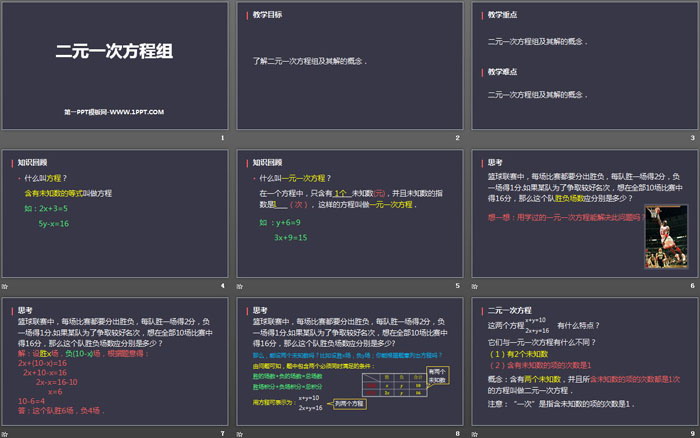Click the animation star icon under slide 4

click(x=4, y=286)
